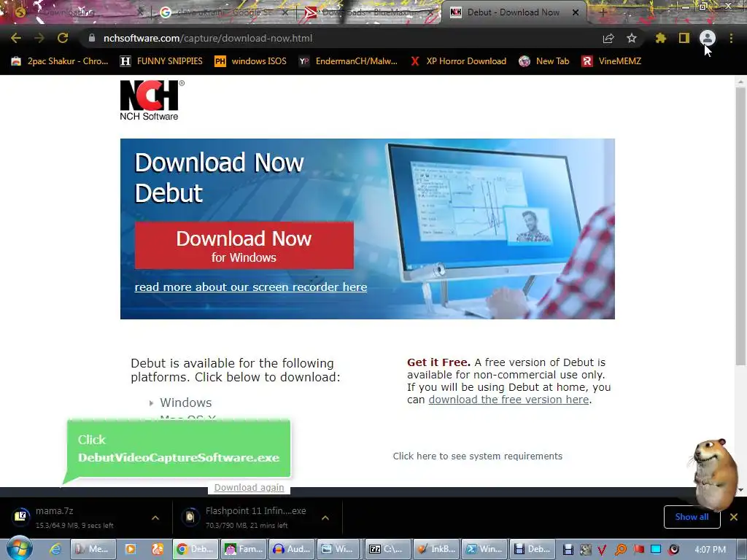Close the Debut - Download Now tab
Screen dimensions: 747x560
pos(576,12)
